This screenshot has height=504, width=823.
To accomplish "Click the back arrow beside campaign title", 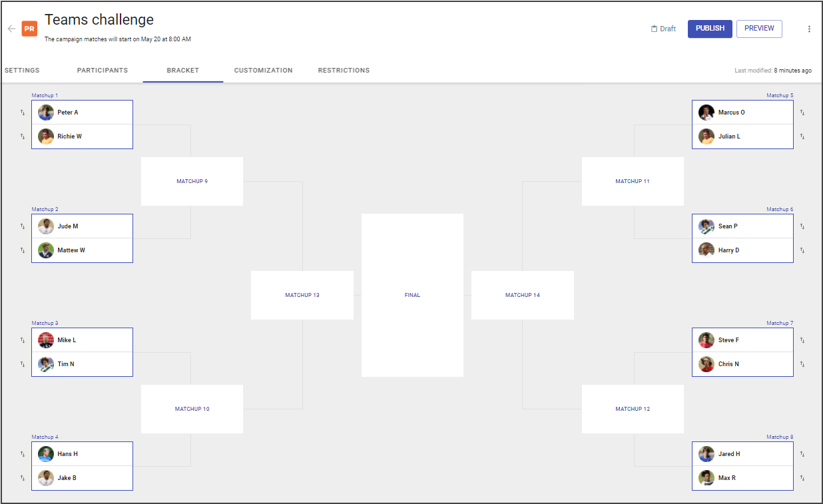I will click(11, 29).
